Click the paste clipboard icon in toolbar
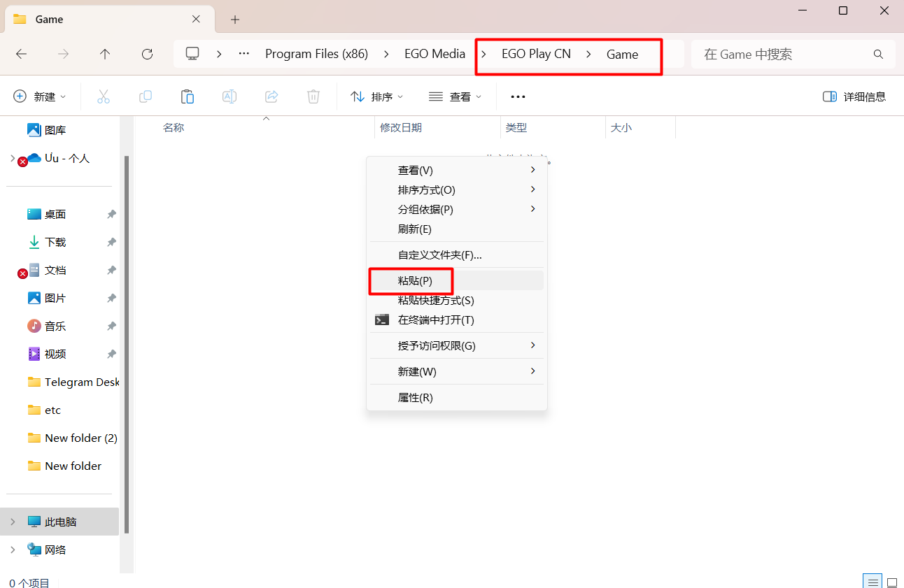Image resolution: width=904 pixels, height=588 pixels. pyautogui.click(x=188, y=96)
